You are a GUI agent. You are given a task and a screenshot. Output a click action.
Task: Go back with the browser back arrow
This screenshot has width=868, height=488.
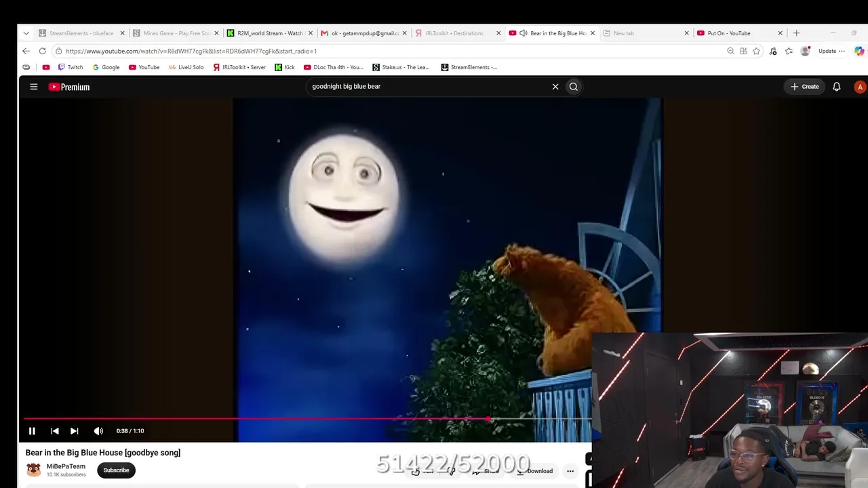pos(26,51)
